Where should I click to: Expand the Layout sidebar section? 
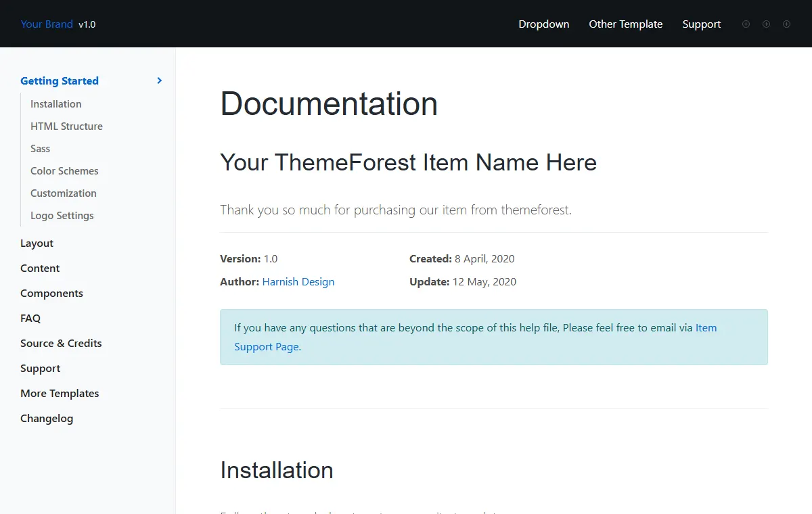click(x=37, y=243)
